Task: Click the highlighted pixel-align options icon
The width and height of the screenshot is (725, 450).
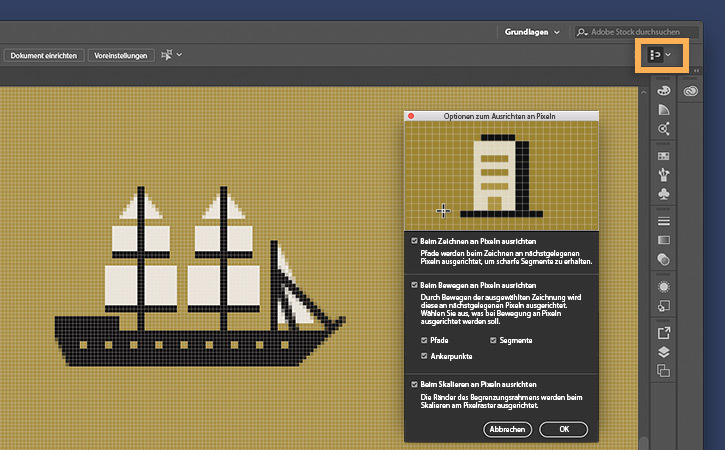Action: coord(655,54)
